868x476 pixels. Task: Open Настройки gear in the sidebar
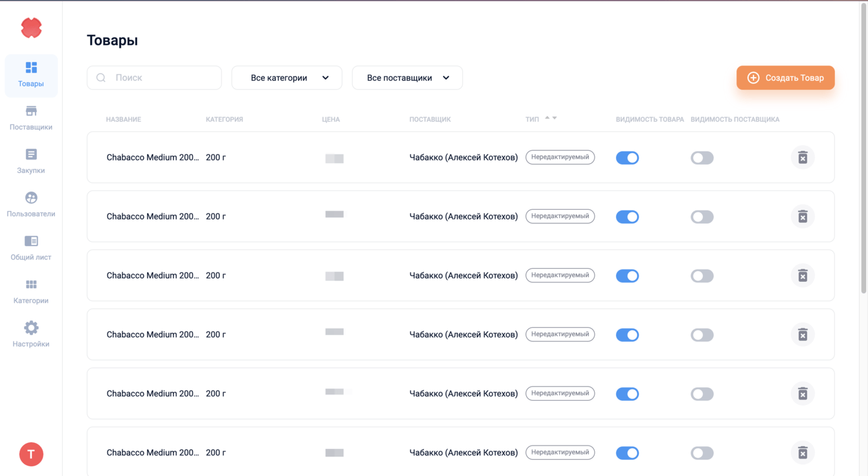point(31,335)
